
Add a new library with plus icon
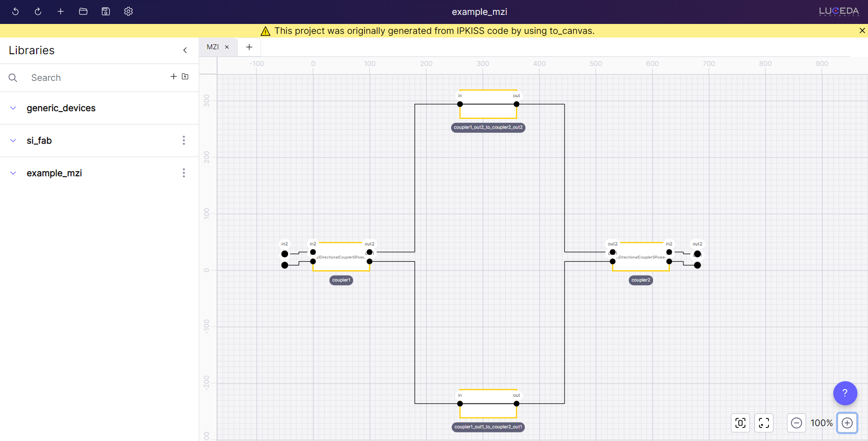point(173,77)
